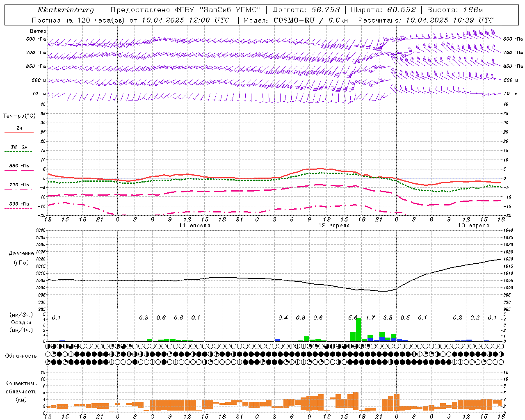Click the Ветер panel label
The width and height of the screenshot is (525, 420).
(38, 31)
